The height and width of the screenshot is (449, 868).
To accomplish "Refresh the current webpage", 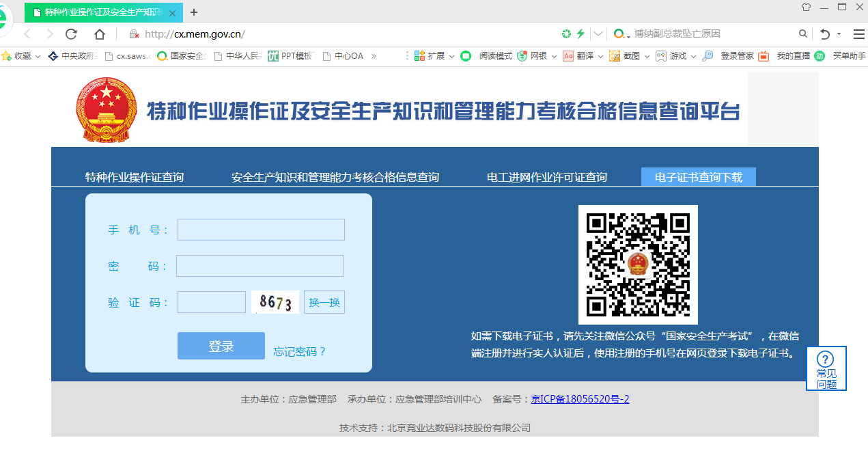I will [x=70, y=32].
